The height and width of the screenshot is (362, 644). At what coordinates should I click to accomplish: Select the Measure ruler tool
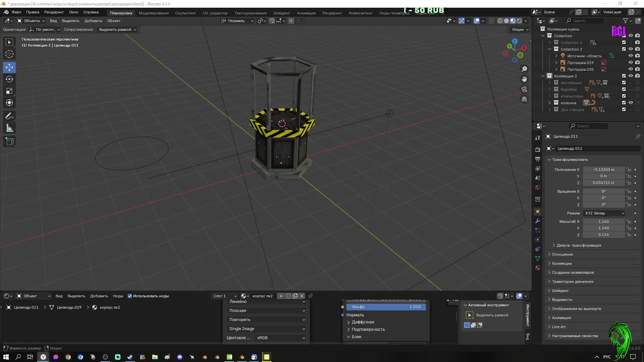tap(9, 128)
